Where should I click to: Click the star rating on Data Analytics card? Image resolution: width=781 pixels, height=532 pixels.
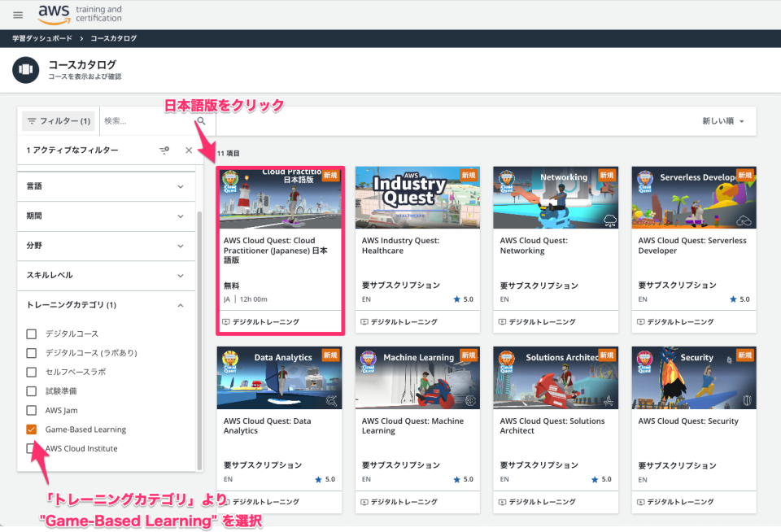point(325,479)
